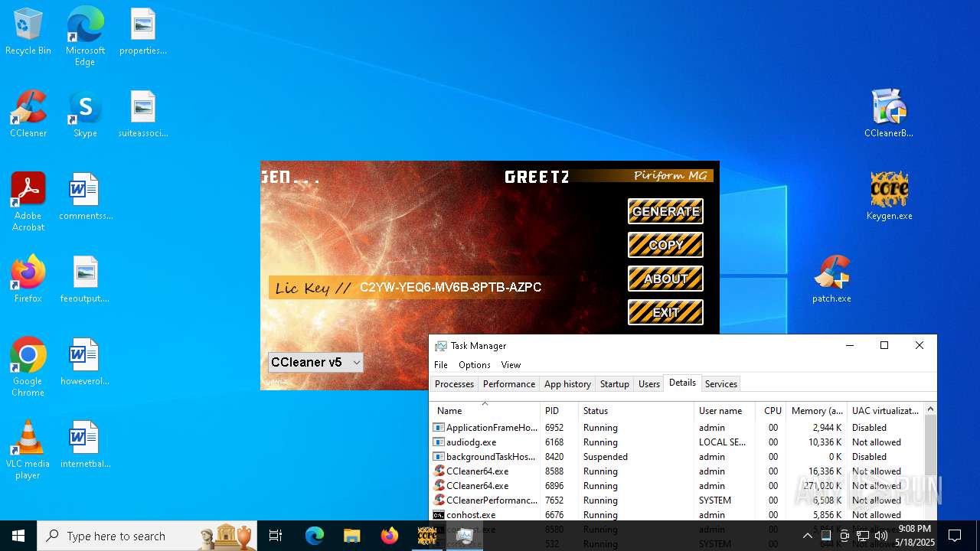Viewport: 980px width, 551px height.
Task: Select conhost.exe row with PID 6676
Action: pos(677,515)
